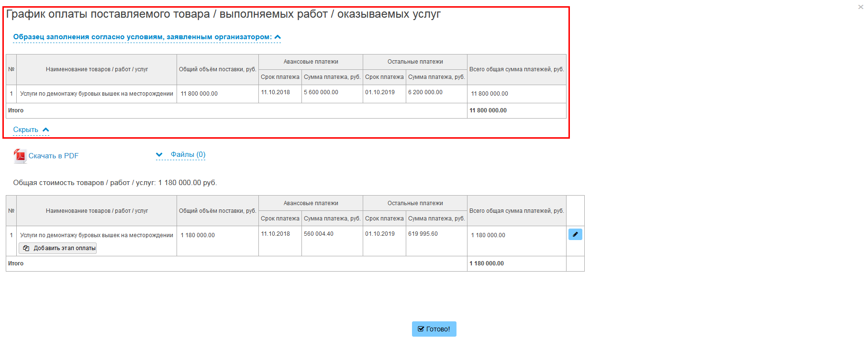Select advance payment date 11.10.2018 in lower table
This screenshot has height=351, width=868.
pos(276,234)
